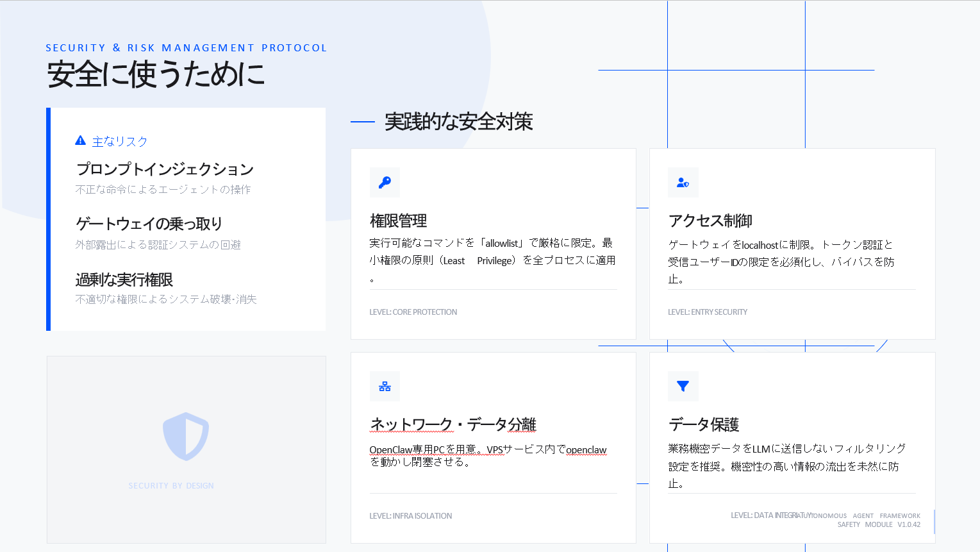Click the SECURITY BY DESIGN caption
Image resolution: width=980 pixels, height=552 pixels.
(171, 486)
